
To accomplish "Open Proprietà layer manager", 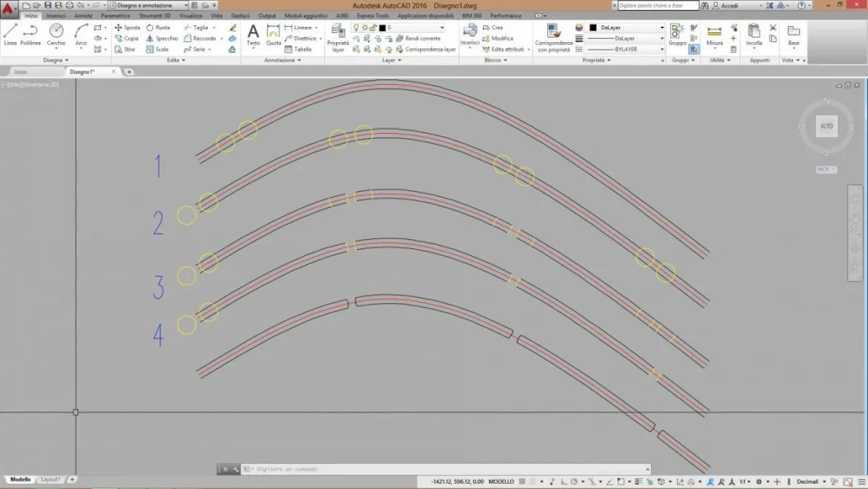I will 337,37.
